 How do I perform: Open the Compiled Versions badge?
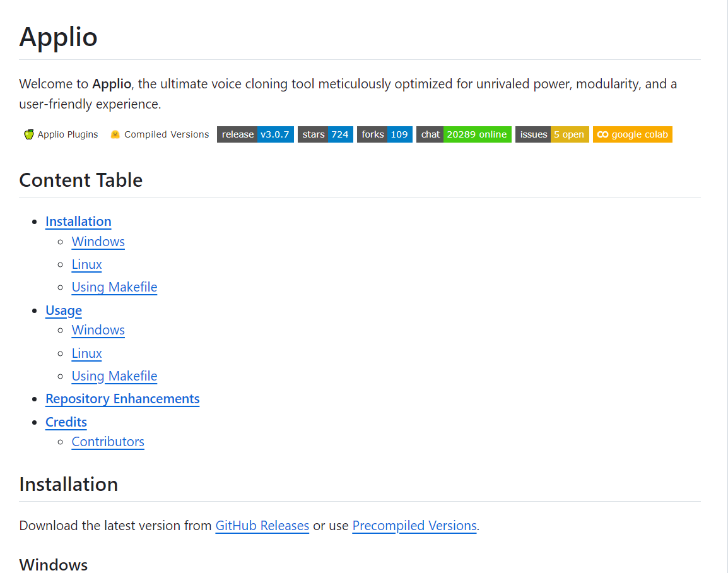click(159, 134)
